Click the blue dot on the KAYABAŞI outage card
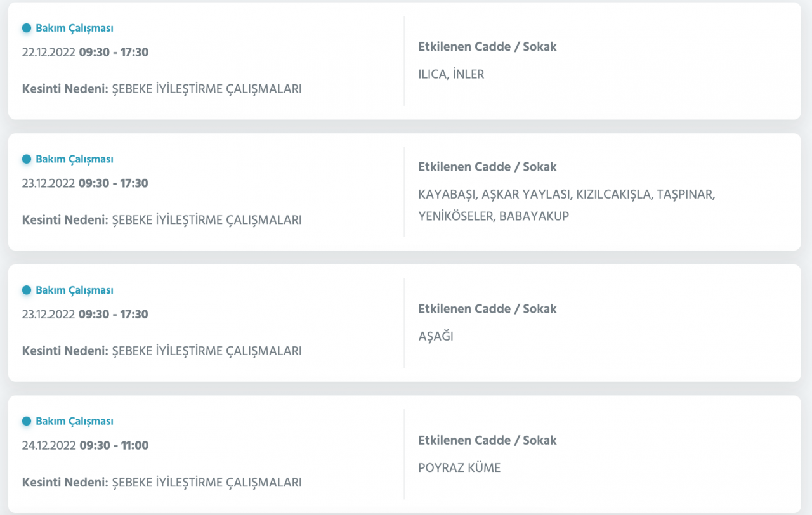The width and height of the screenshot is (812, 515). coord(27,159)
